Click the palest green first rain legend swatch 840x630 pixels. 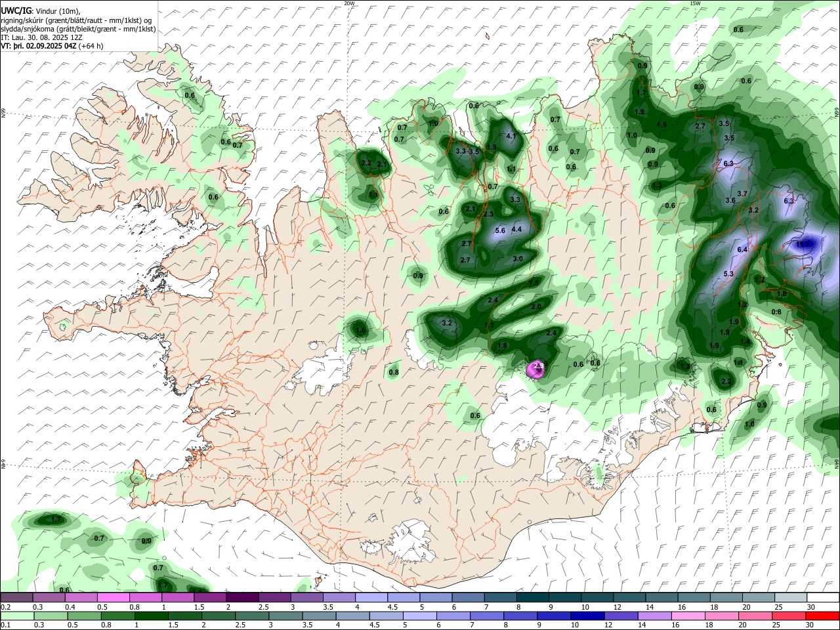tap(17, 616)
